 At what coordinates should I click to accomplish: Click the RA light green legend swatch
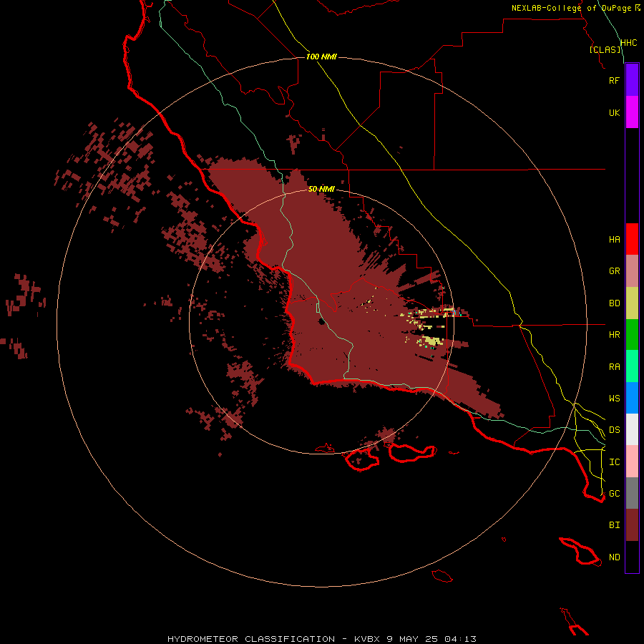632,366
